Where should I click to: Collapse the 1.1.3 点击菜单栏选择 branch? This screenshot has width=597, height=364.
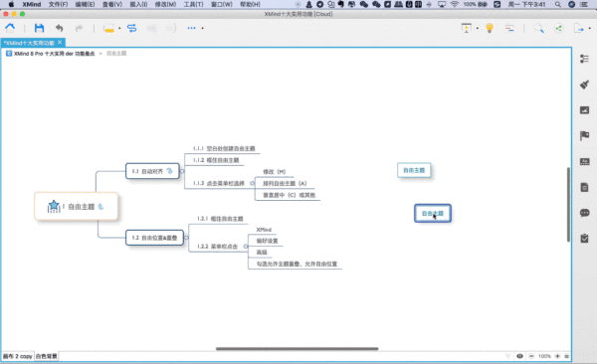click(252, 184)
